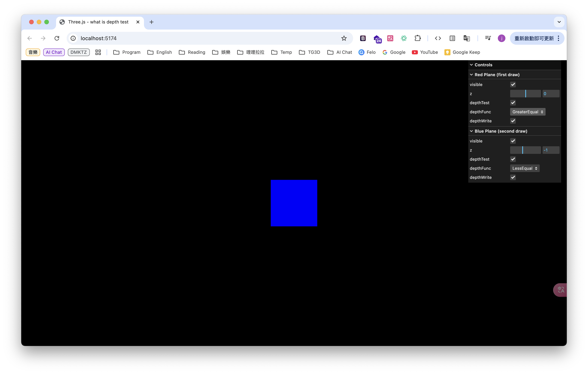The image size is (588, 374).
Task: Open the bookmark apps grid icon
Action: pos(98,52)
